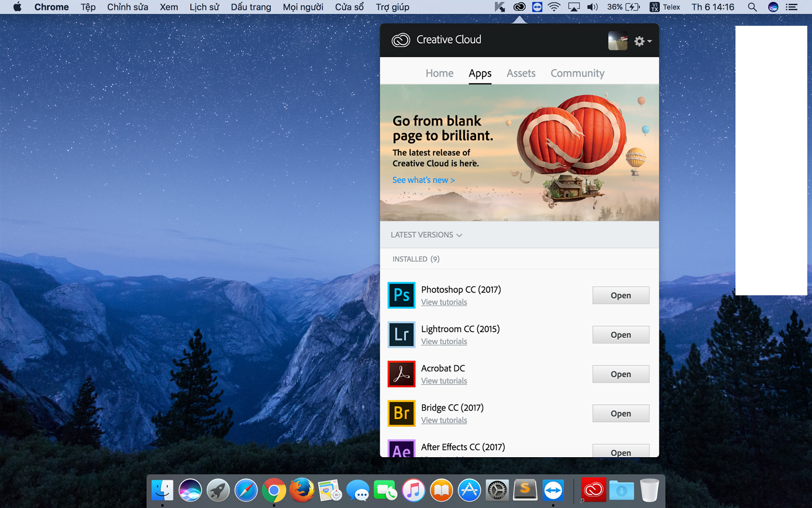Click the Acrobat DC app icon
The width and height of the screenshot is (812, 508).
coord(401,374)
